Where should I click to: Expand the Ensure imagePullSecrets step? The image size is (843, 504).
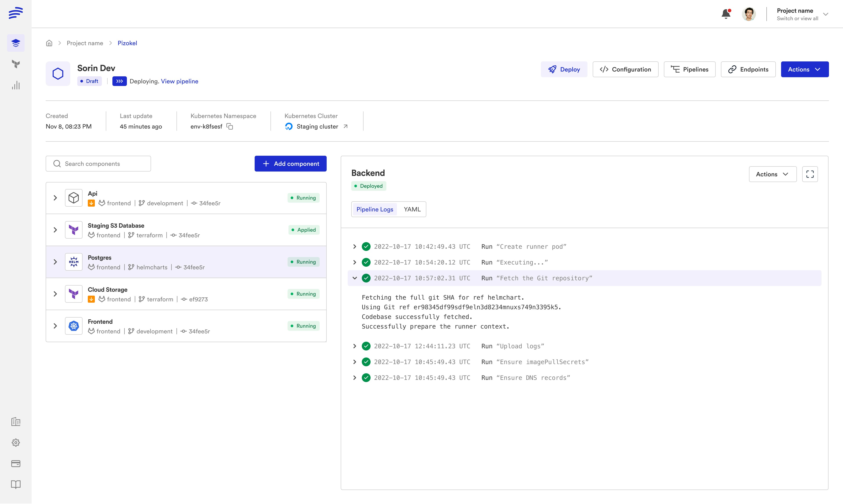click(x=355, y=362)
